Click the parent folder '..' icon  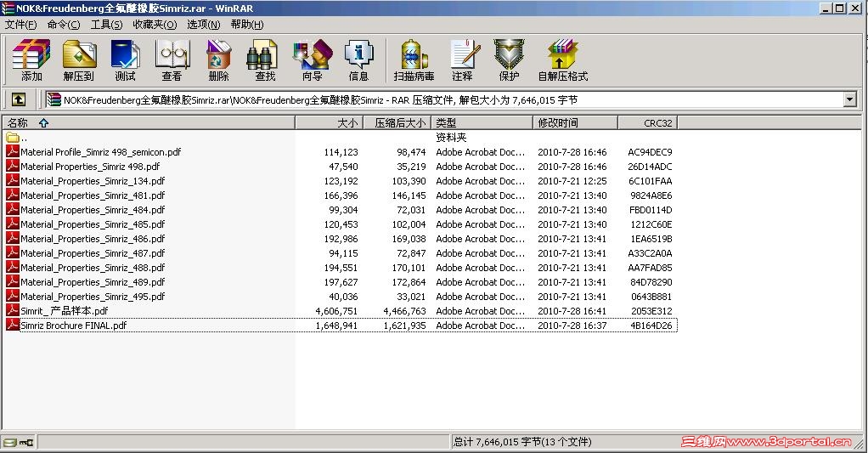(x=12, y=138)
